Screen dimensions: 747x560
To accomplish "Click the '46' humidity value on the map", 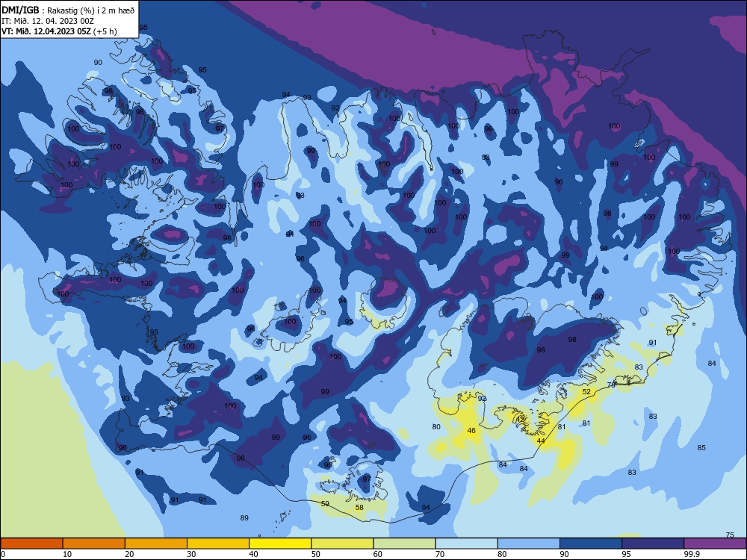I will point(471,431).
